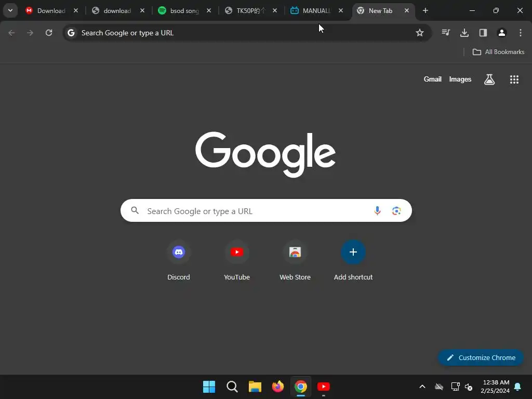Open the Chrome three-dot menu

click(x=521, y=33)
